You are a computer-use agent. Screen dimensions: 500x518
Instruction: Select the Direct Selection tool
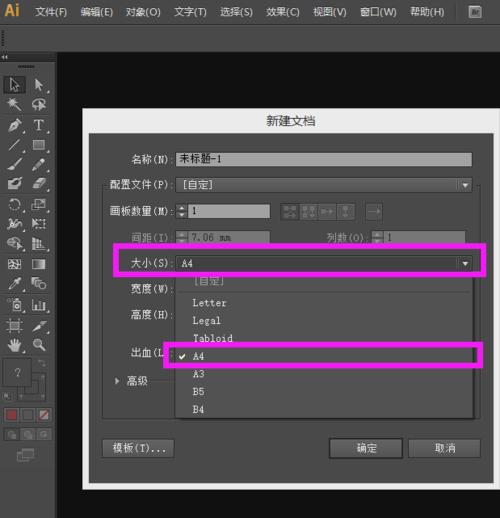(x=39, y=85)
